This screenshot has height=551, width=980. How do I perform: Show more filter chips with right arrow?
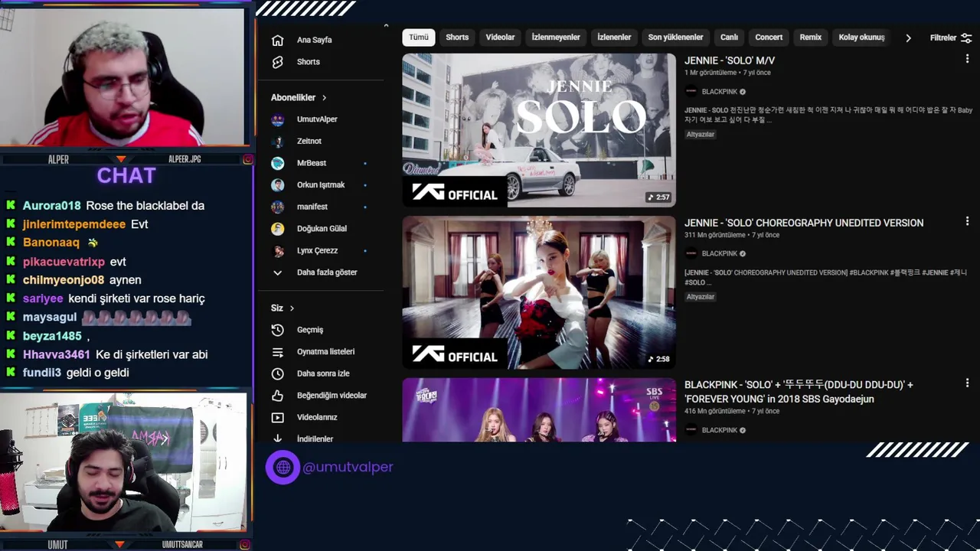click(x=908, y=37)
